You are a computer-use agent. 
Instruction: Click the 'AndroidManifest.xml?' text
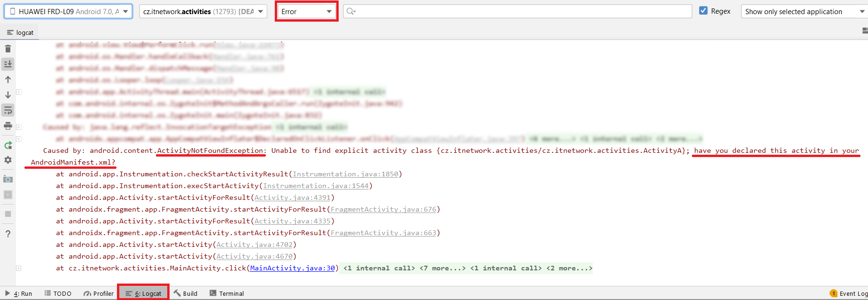[x=73, y=162]
